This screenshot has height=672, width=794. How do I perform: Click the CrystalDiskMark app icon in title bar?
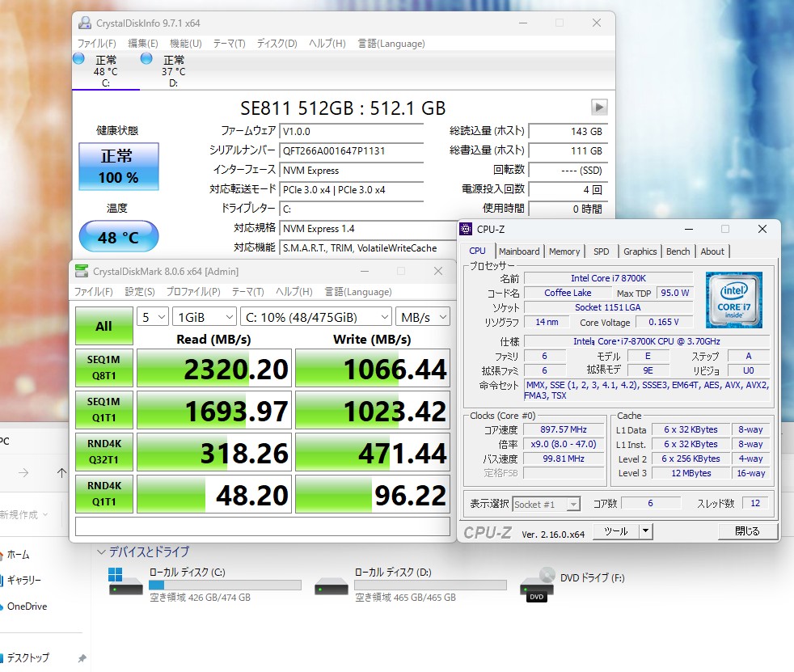coord(82,271)
